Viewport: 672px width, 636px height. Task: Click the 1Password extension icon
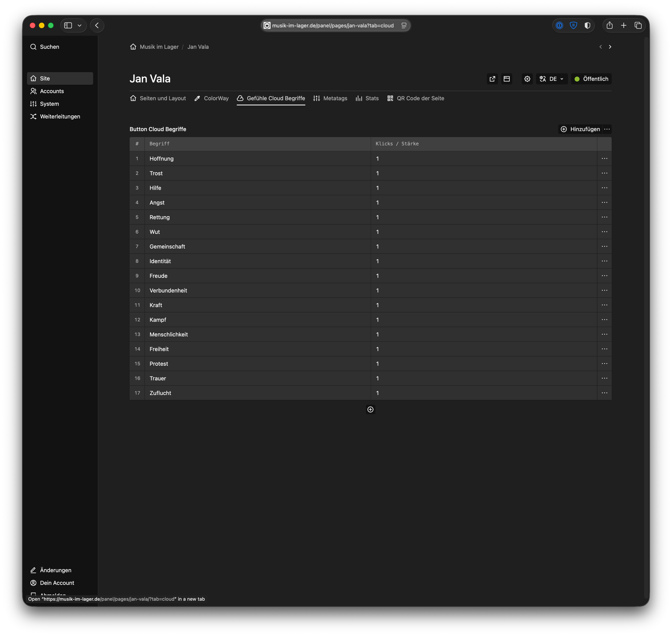[x=559, y=26]
